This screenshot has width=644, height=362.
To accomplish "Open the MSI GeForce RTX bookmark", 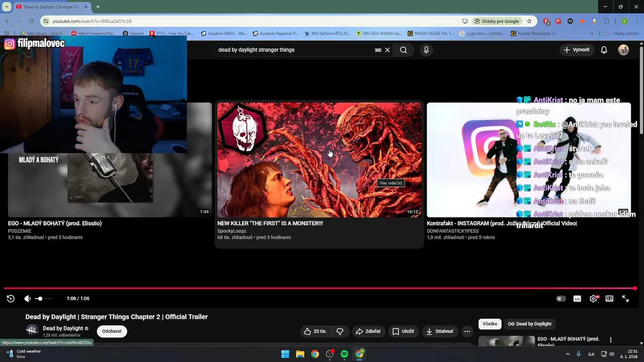I will click(328, 34).
